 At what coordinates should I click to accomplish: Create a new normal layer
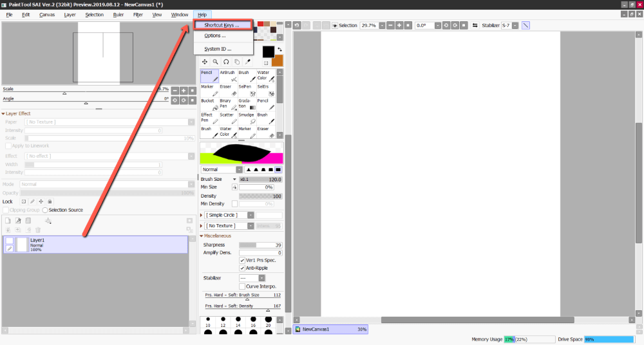point(8,221)
